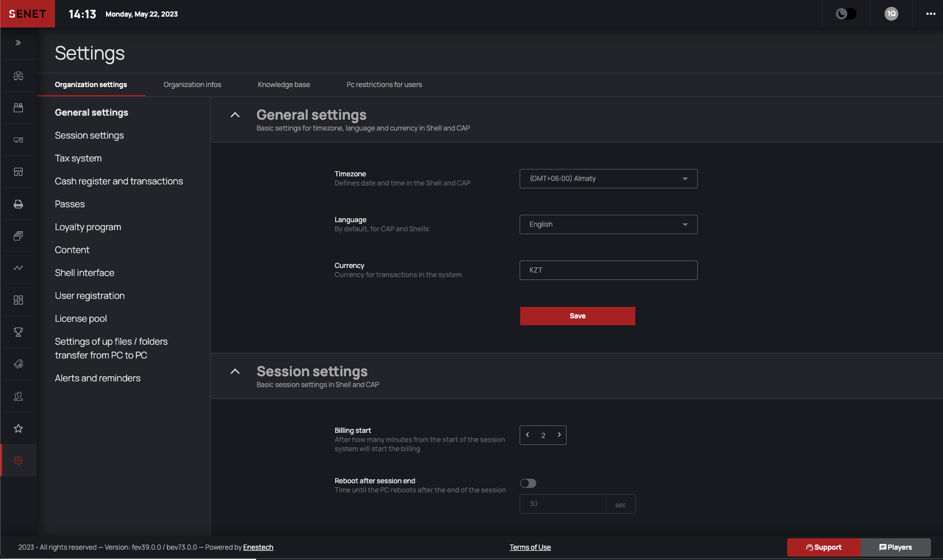Decrease Billing start value
The width and height of the screenshot is (943, 560).
point(528,435)
